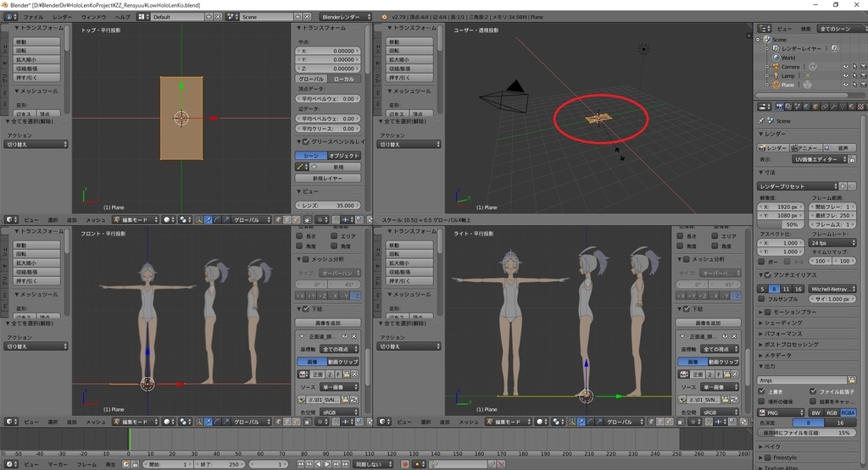This screenshot has height=470, width=868.
Task: Open the Texture properties checker tab
Action: (x=861, y=107)
